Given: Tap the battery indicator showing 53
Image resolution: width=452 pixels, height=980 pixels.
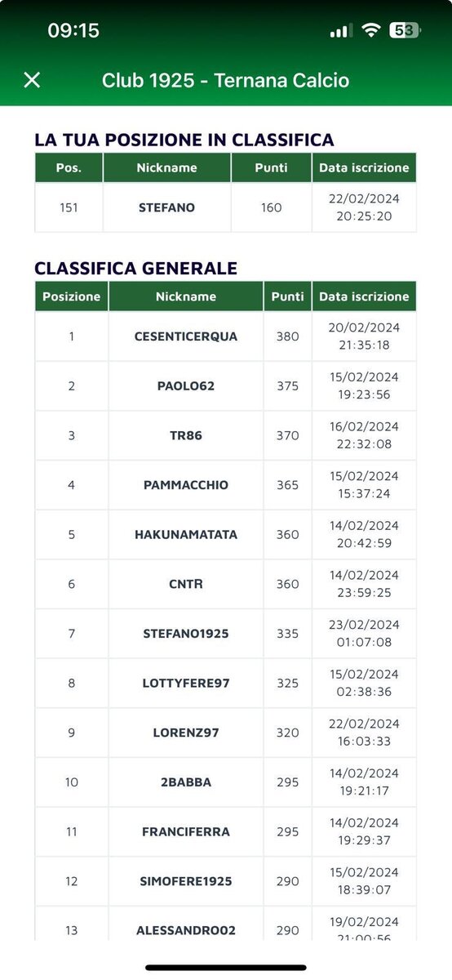Looking at the screenshot, I should tap(404, 30).
